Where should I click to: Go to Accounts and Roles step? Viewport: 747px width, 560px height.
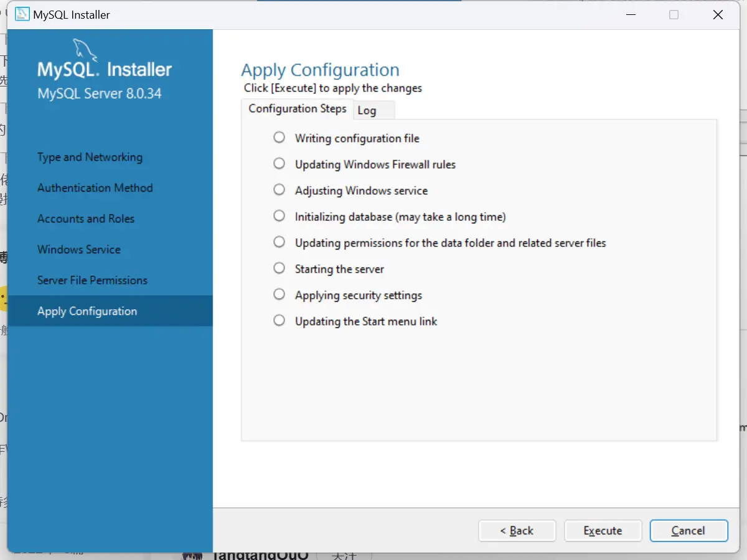point(86,219)
